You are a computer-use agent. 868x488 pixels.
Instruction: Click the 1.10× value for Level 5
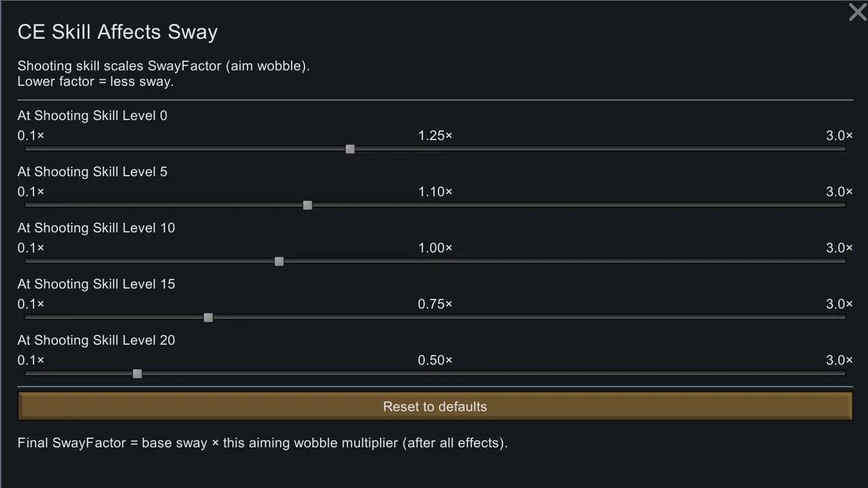click(435, 192)
